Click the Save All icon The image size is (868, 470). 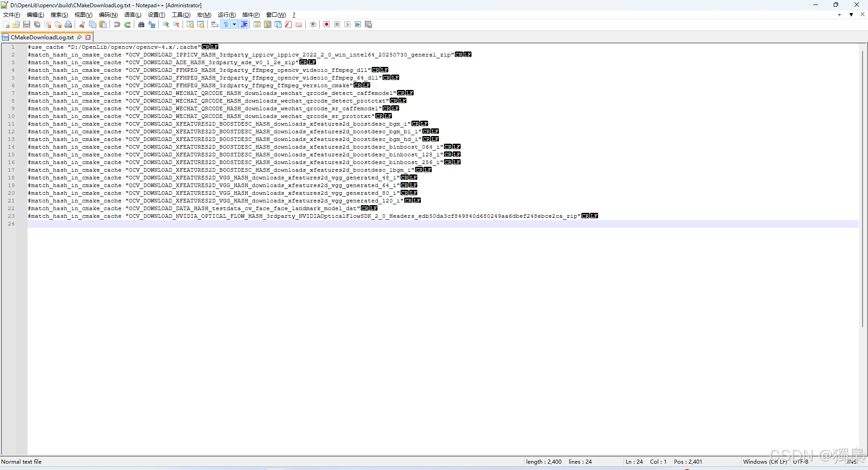37,24
